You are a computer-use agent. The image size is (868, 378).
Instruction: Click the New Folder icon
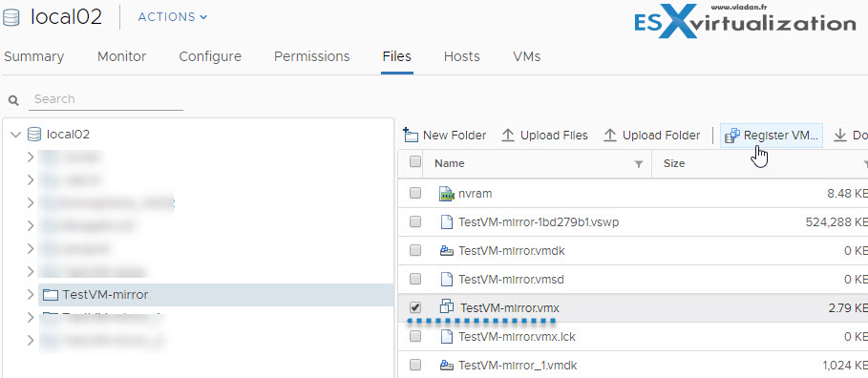[x=411, y=135]
